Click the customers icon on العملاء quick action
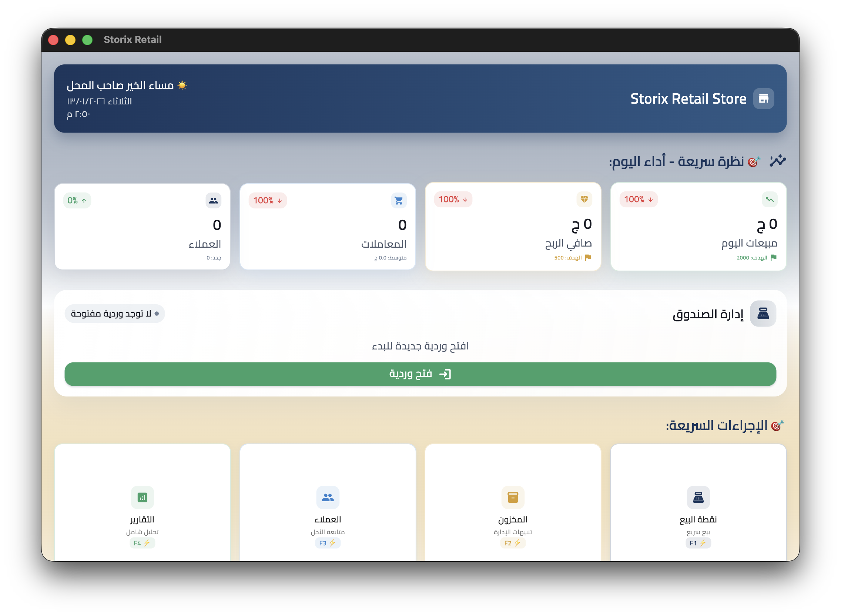 (328, 498)
